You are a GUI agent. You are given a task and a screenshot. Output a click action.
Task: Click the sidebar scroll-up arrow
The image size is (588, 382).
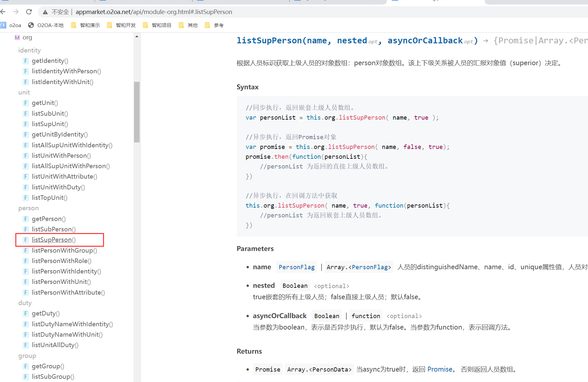pyautogui.click(x=137, y=37)
